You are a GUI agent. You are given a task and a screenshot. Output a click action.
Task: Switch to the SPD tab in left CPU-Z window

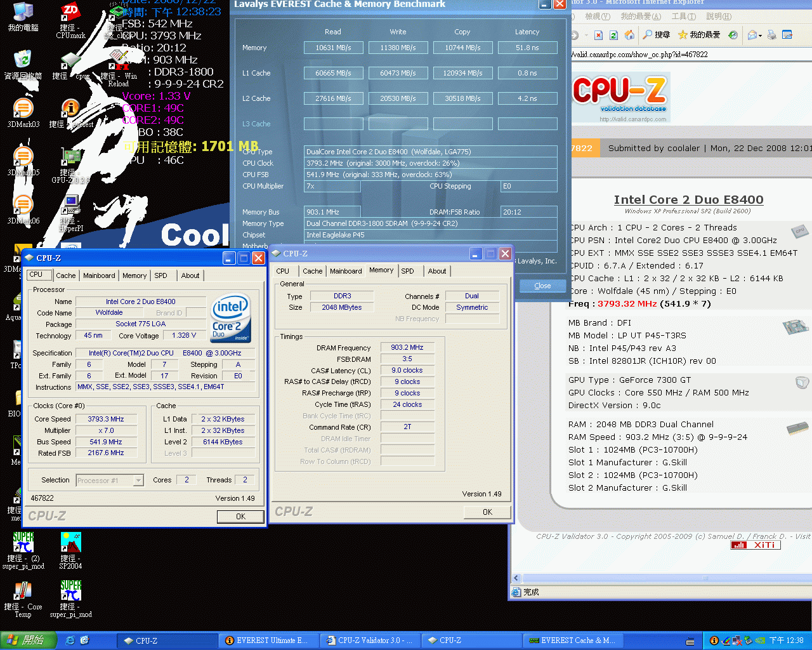(x=161, y=275)
